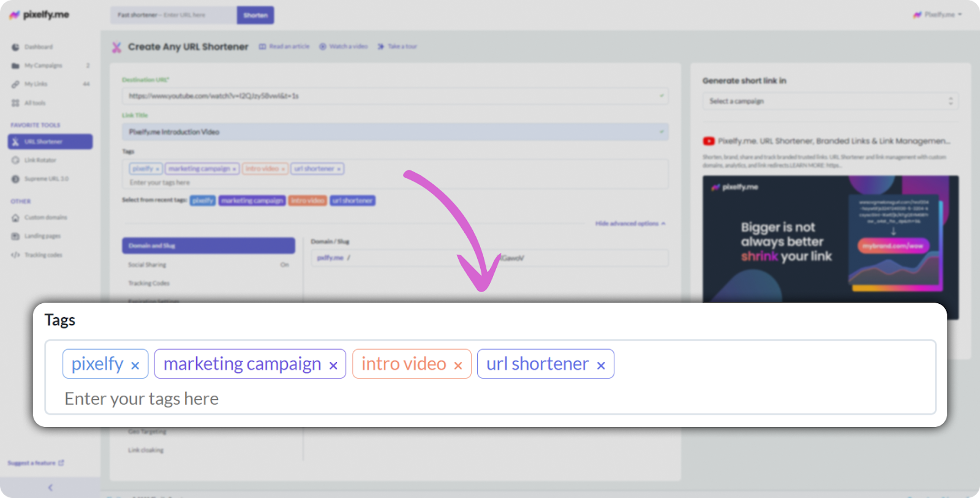Click the Domain / Slug field

point(489,258)
